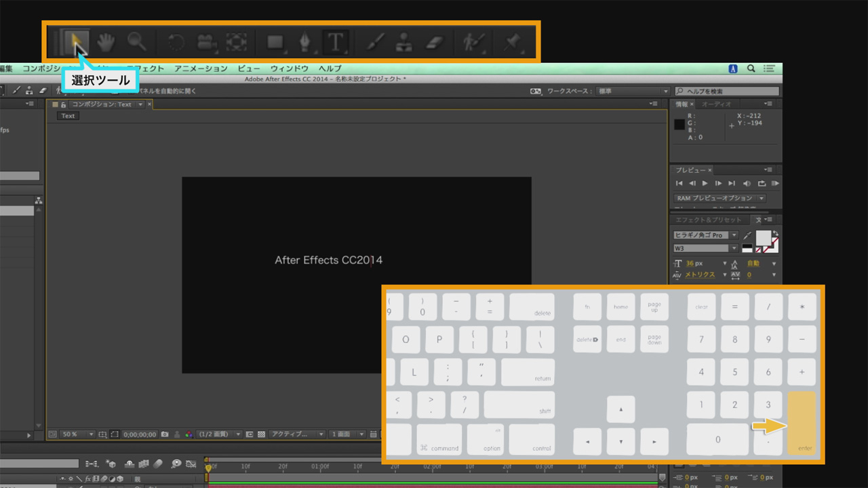Image resolution: width=868 pixels, height=488 pixels.
Task: Click the ヘルプを検索 search field
Action: click(x=726, y=91)
